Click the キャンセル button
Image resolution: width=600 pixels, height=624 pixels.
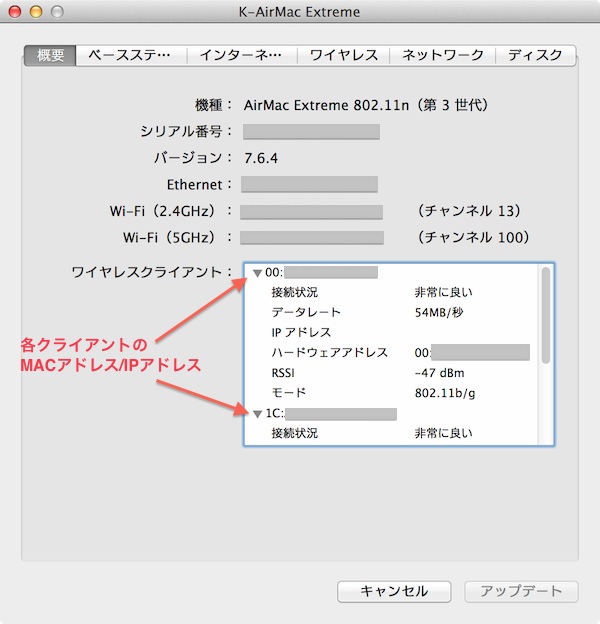pos(394,591)
